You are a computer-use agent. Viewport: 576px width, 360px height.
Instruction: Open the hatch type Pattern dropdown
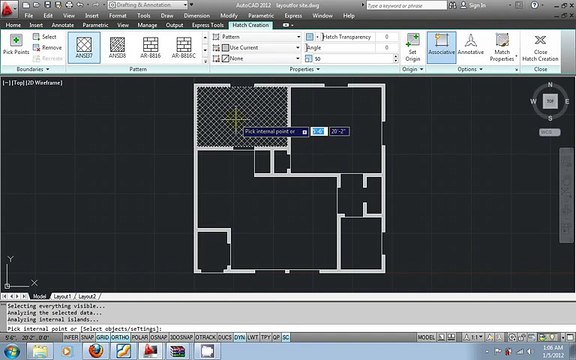click(x=260, y=37)
